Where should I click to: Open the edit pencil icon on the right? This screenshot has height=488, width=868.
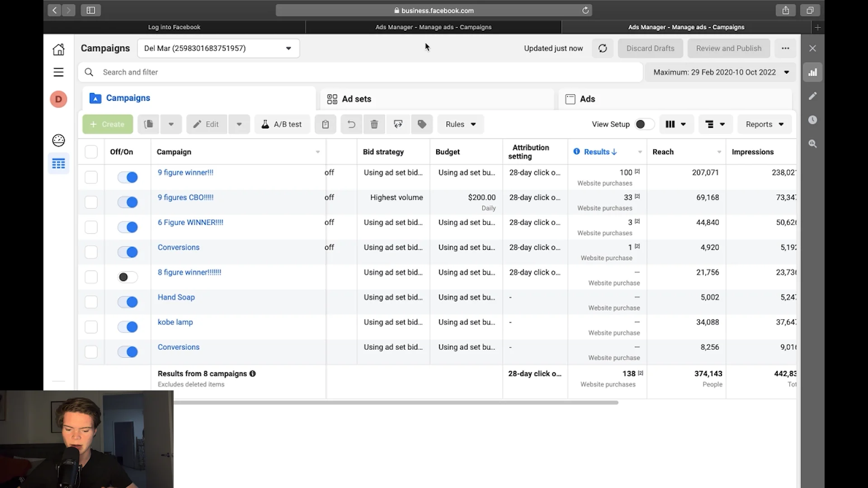tap(812, 96)
